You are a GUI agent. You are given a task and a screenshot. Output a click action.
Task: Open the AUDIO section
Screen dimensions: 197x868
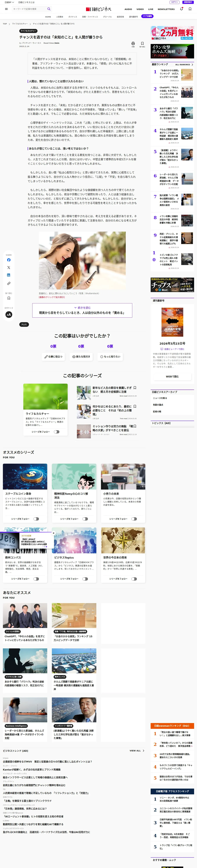tap(128, 9)
